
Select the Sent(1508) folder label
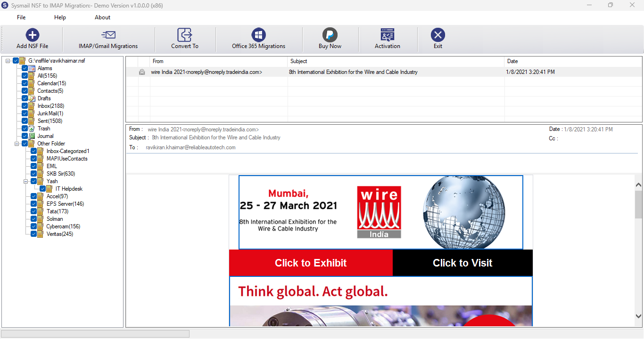[50, 121]
